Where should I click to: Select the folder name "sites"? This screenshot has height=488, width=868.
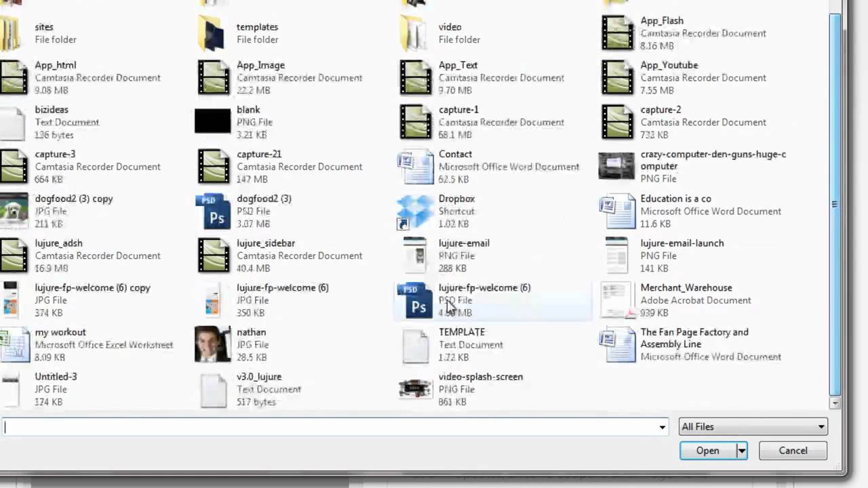[44, 27]
